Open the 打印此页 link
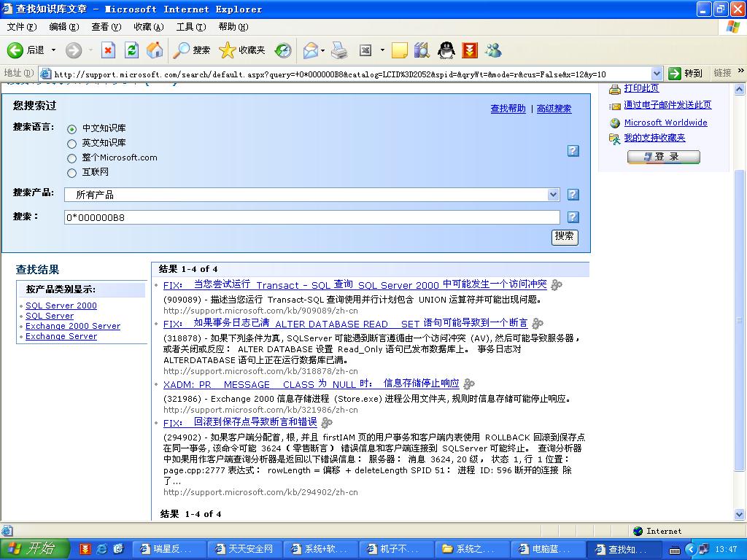This screenshot has height=560, width=747. 641,88
